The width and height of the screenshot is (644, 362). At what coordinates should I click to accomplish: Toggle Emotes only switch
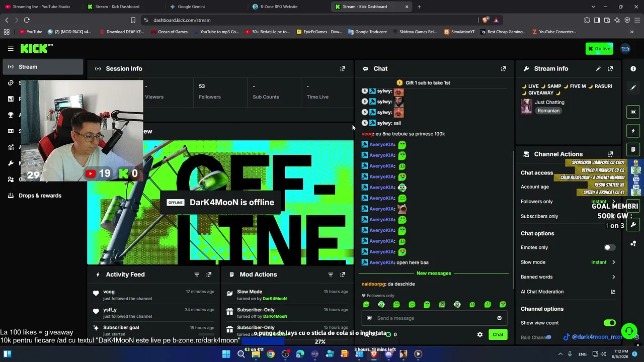coord(609,247)
